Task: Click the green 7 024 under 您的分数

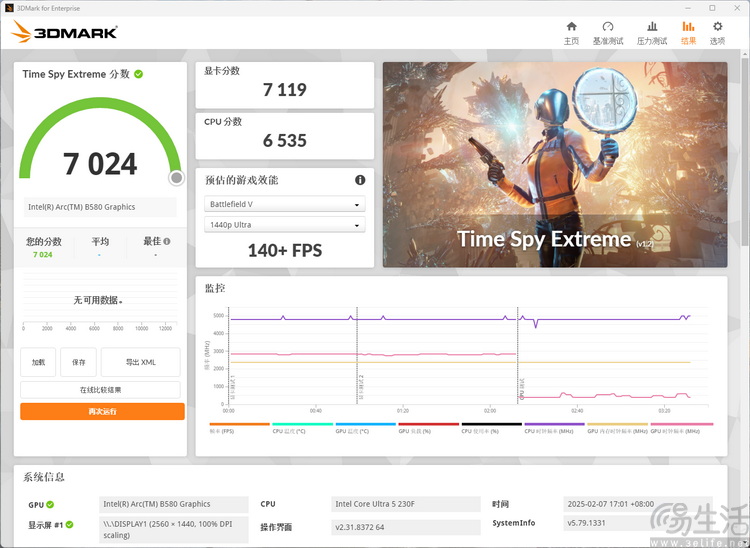Action: (x=43, y=254)
